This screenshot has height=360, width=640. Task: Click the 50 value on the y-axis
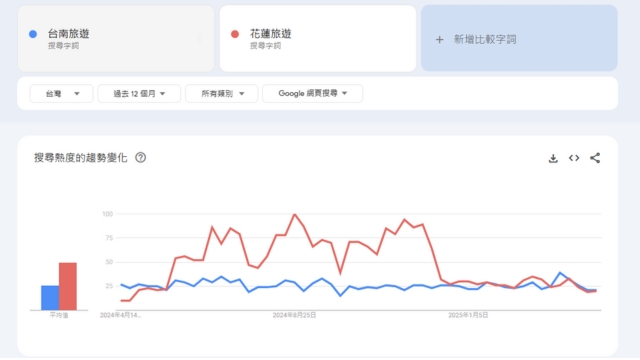coord(109,262)
